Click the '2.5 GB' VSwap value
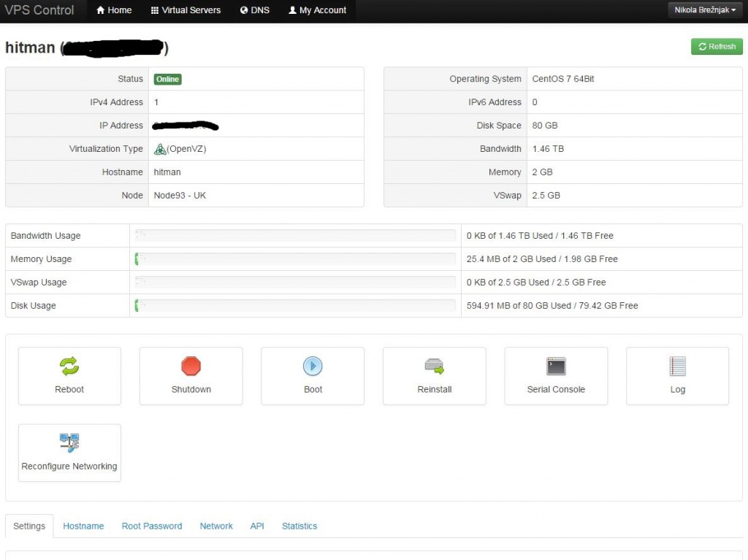This screenshot has height=560, width=748. click(x=546, y=196)
